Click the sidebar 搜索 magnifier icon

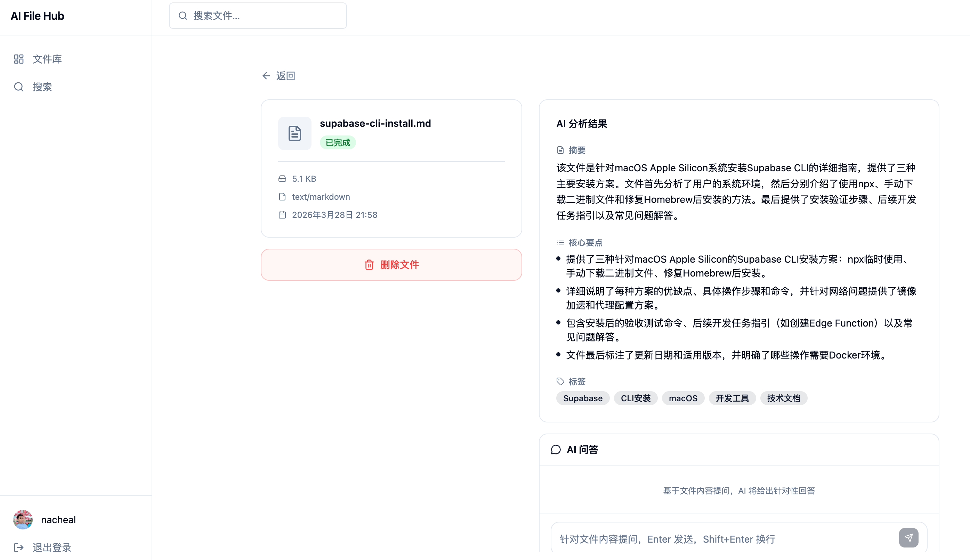pos(19,87)
